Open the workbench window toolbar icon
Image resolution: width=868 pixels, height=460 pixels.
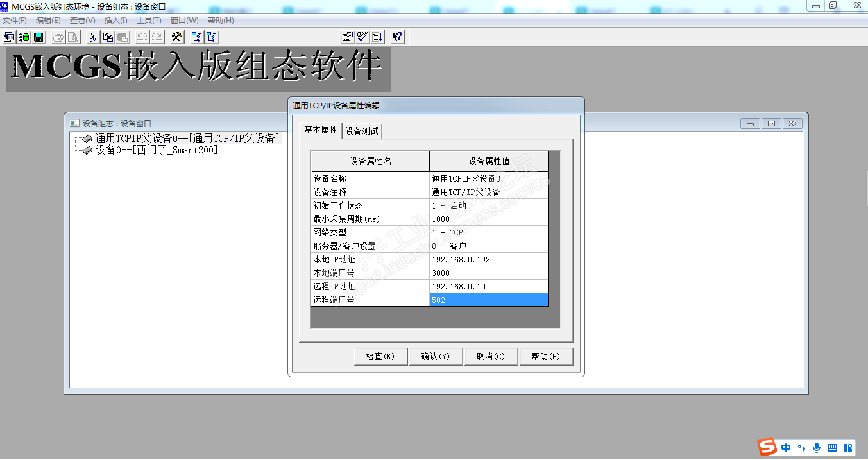pyautogui.click(x=9, y=37)
